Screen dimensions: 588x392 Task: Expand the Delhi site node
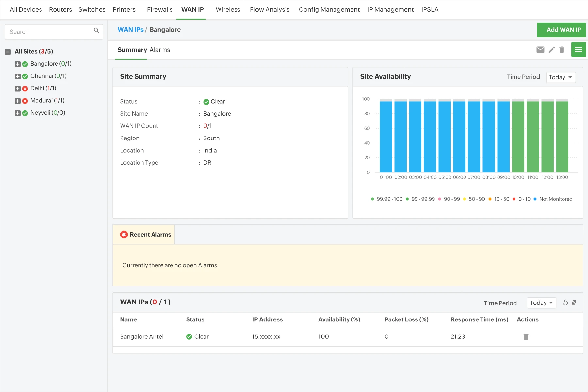18,89
